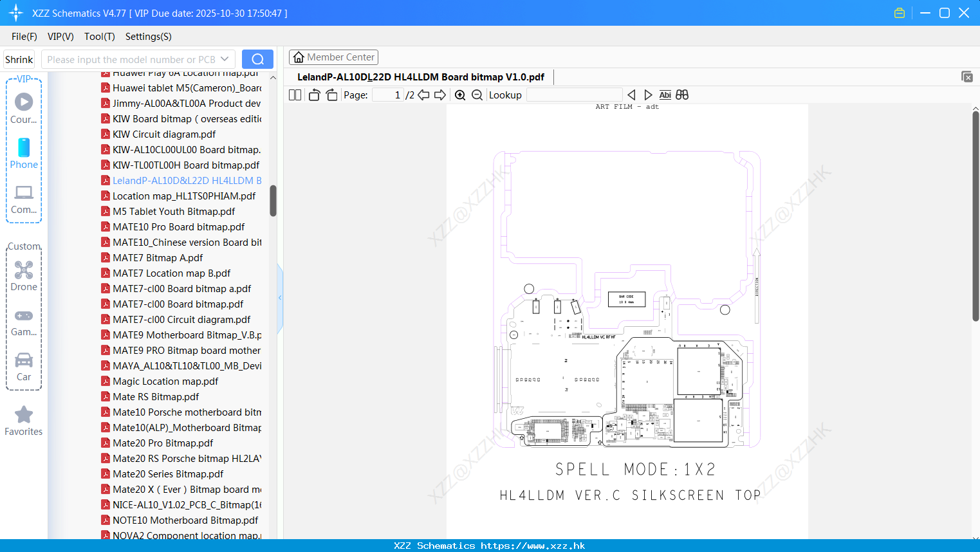Viewport: 980px width, 552px height.
Task: Open the Tool(T) menu
Action: tap(100, 37)
